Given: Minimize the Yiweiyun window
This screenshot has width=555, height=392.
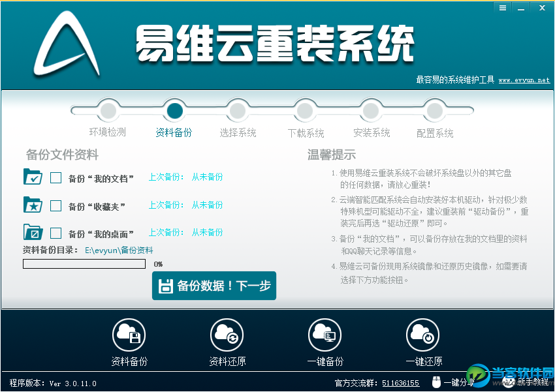Looking at the screenshot, I should point(521,8).
